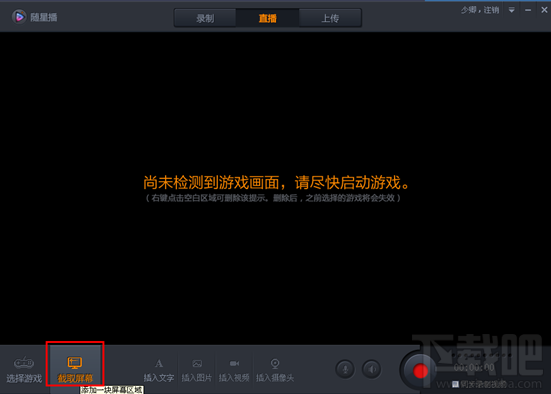551x394 pixels.
Task: Insert an image with 插入图片
Action: tap(197, 370)
